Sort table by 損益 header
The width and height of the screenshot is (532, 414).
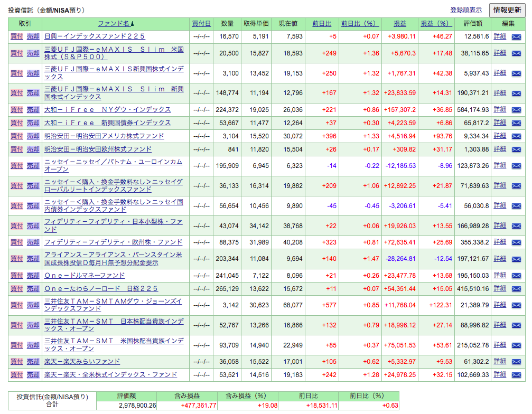click(x=400, y=23)
